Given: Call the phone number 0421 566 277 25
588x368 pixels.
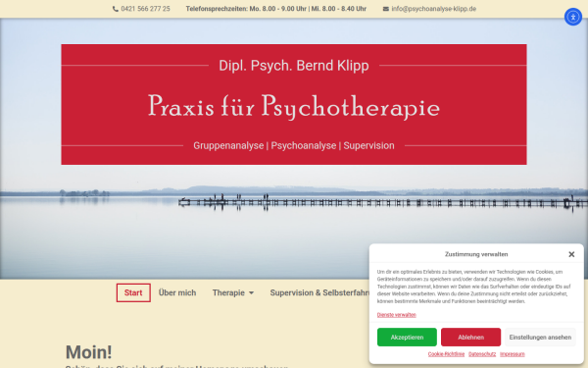Looking at the screenshot, I should click(145, 9).
